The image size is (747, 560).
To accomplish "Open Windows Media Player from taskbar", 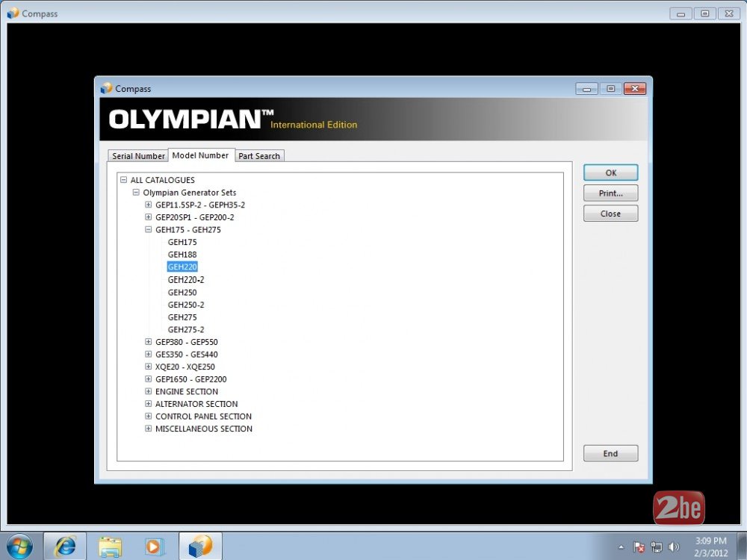I will click(155, 547).
